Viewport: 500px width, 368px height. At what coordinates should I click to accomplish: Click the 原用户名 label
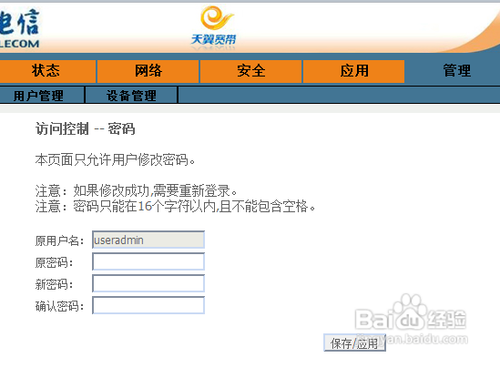[59, 240]
